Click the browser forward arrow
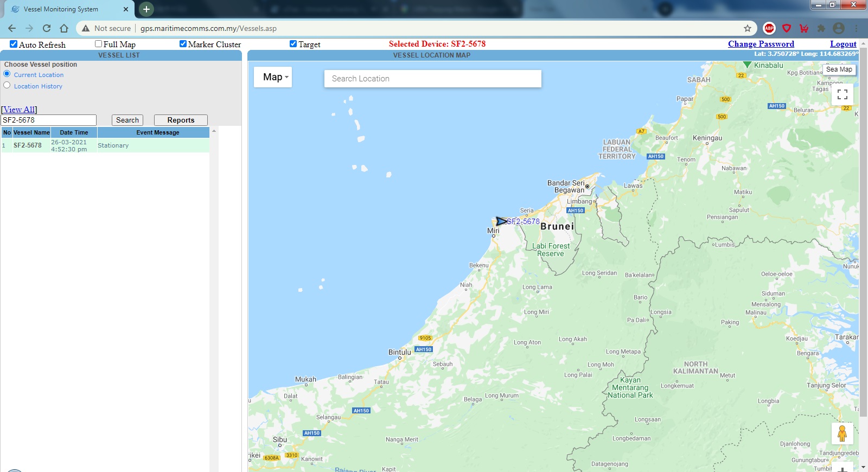The height and width of the screenshot is (472, 868). coord(29,28)
